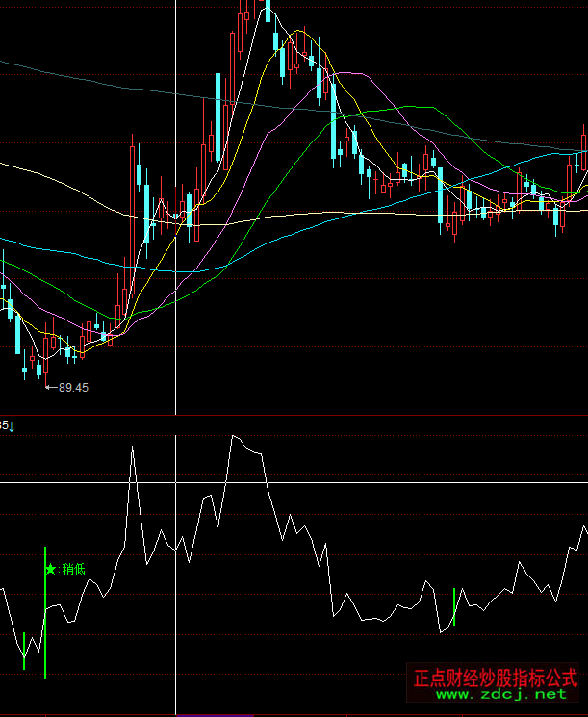Image resolution: width=588 pixels, height=717 pixels.
Task: Select the long cyan candle in mid-right consolidation
Action: (440, 197)
